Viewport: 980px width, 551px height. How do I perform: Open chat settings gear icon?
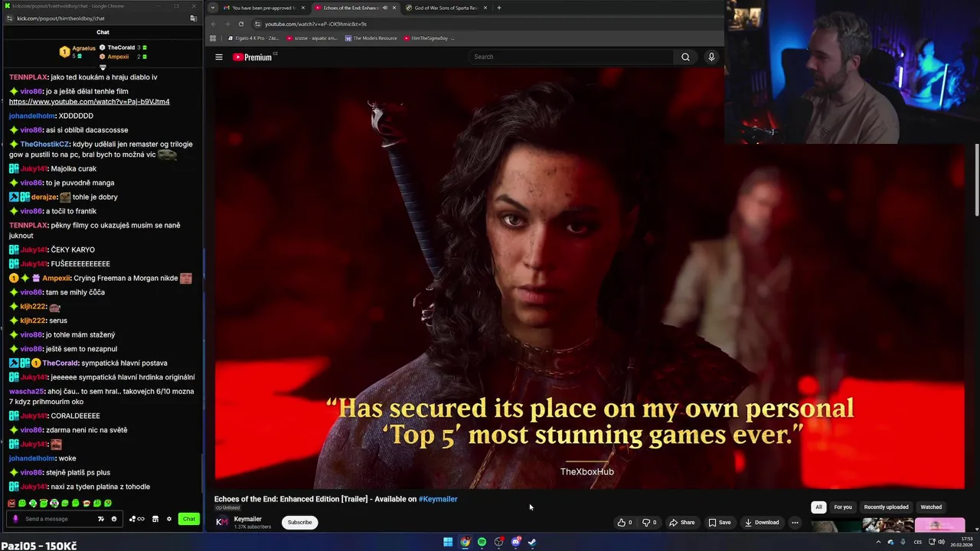pos(168,519)
